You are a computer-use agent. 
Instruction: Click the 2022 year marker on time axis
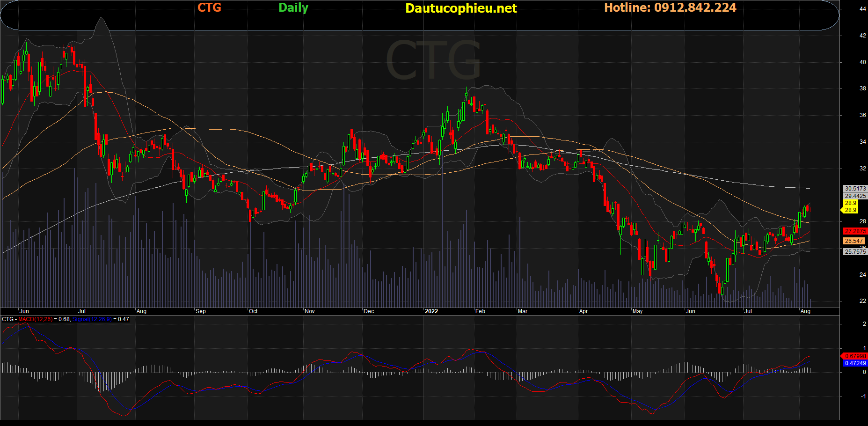coord(431,311)
